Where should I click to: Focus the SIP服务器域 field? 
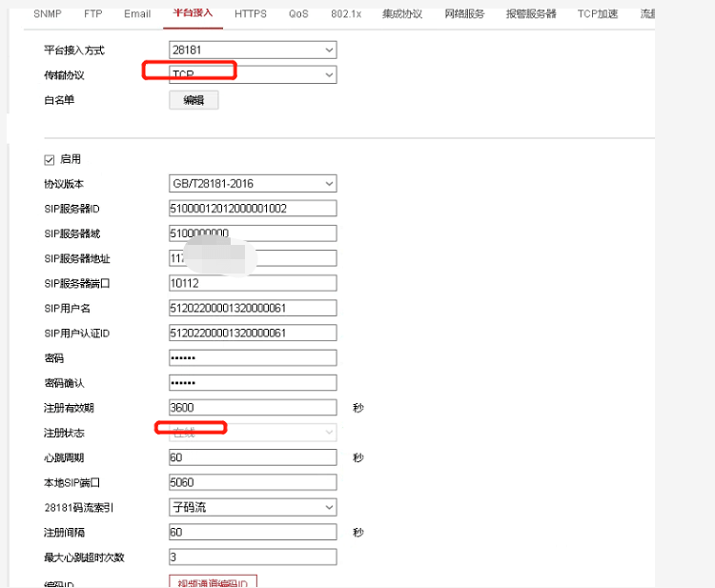pos(253,233)
